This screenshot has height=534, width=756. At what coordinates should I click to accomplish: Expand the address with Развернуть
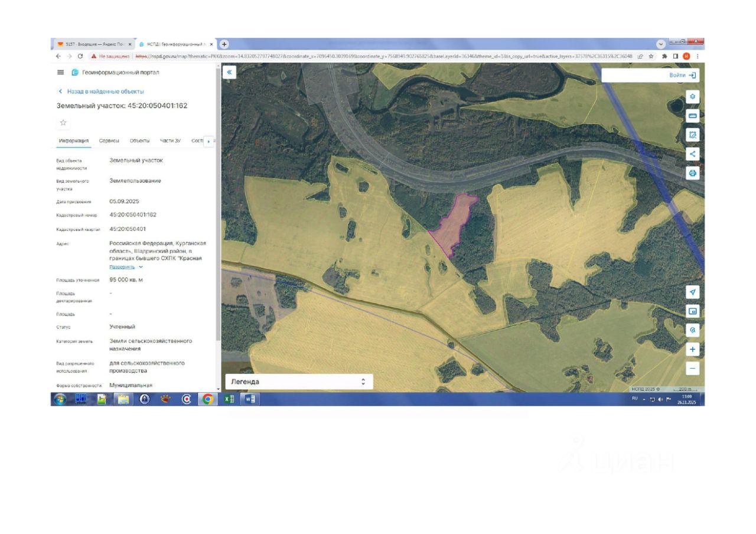[126, 267]
